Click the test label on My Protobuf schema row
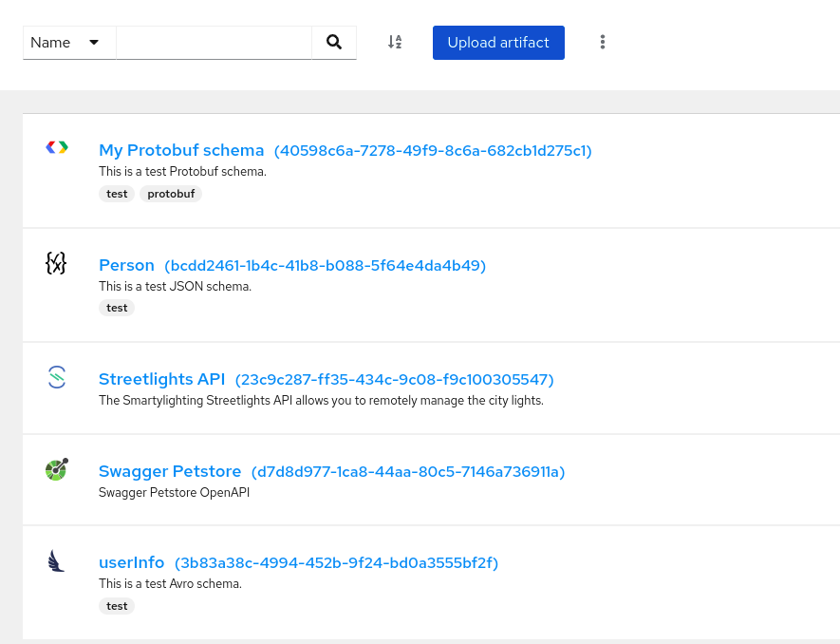840x644 pixels. pos(117,194)
